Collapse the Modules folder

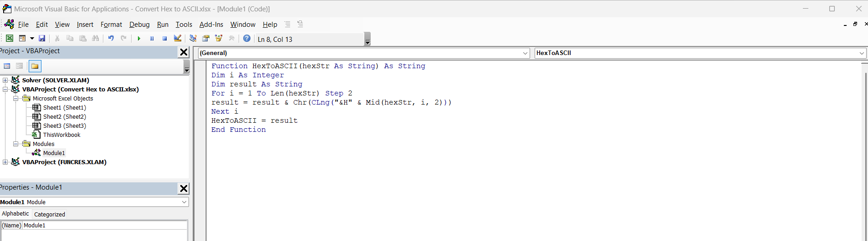(x=16, y=144)
